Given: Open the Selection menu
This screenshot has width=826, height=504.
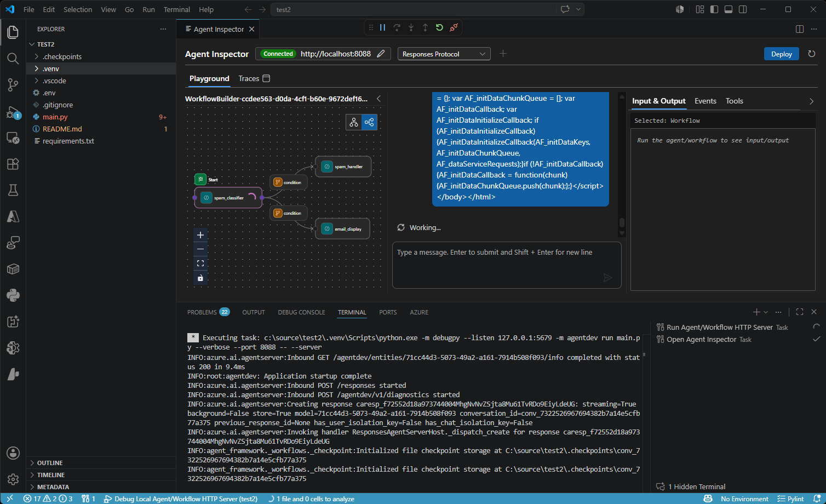Looking at the screenshot, I should click(78, 9).
